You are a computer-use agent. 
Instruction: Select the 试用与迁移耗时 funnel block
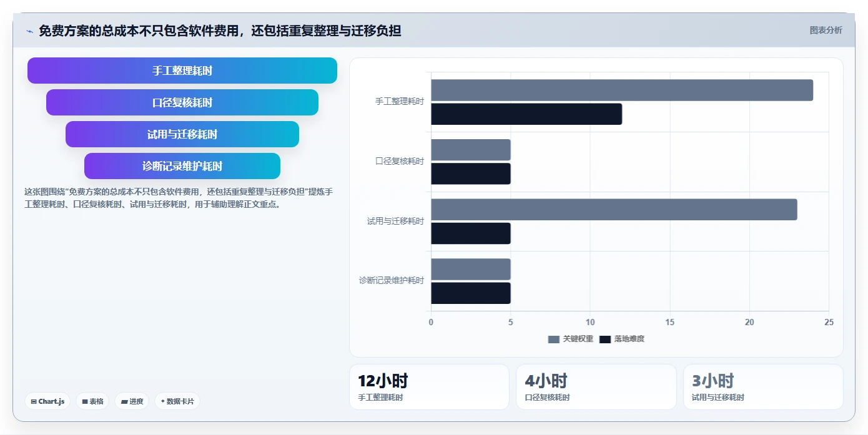click(182, 134)
